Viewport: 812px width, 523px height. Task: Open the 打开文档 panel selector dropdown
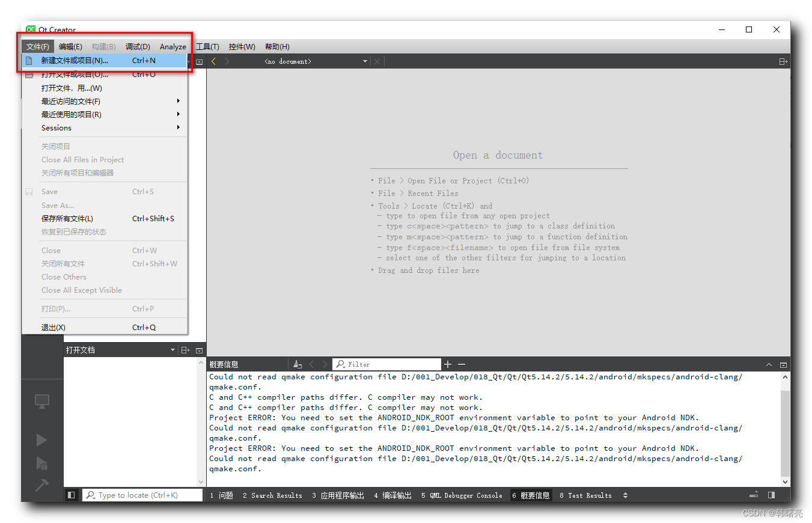172,349
